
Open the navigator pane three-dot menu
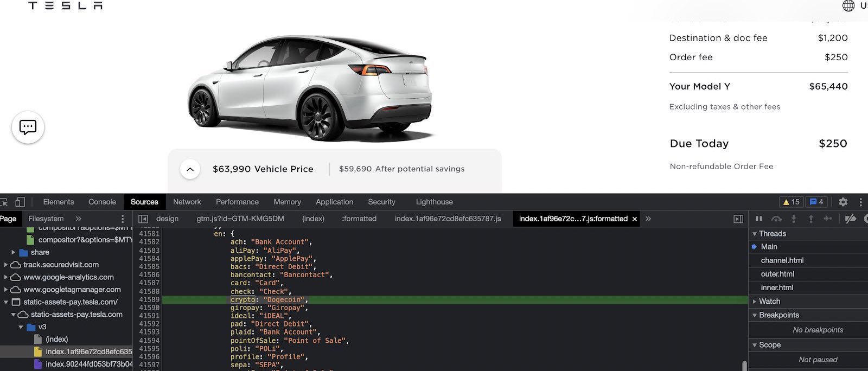(x=123, y=219)
